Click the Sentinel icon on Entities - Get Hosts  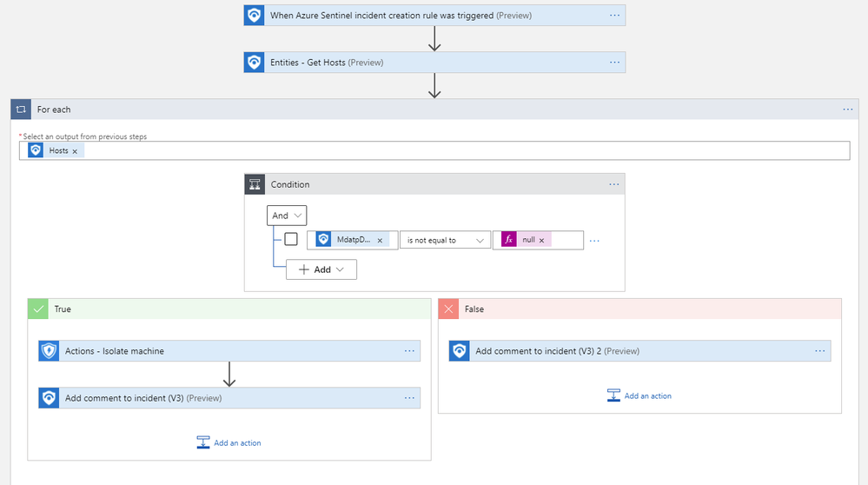[254, 63]
